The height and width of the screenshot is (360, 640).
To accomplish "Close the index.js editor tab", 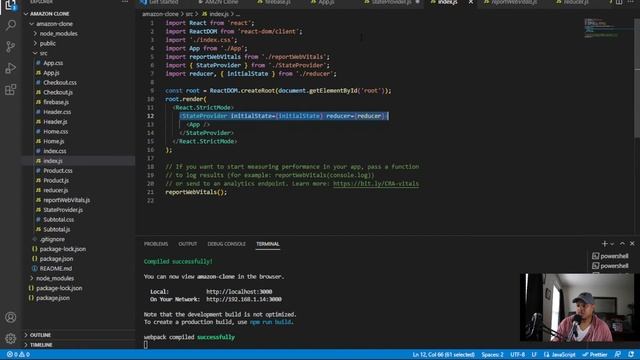I will [471, 2].
